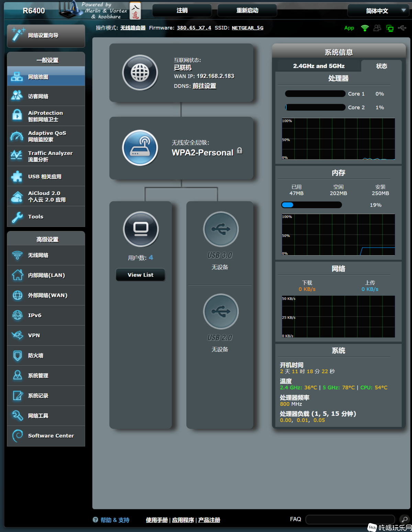
Task: Click the AiProtection lock icon
Action: click(x=17, y=116)
